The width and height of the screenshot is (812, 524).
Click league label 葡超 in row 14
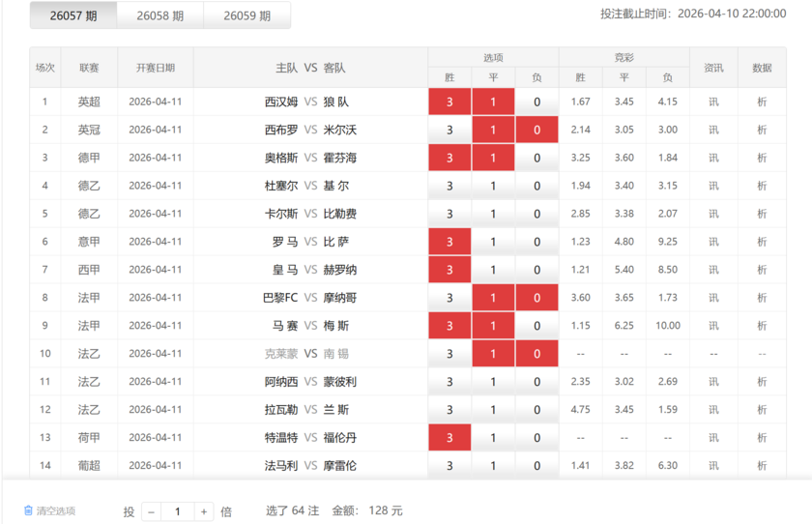(89, 465)
